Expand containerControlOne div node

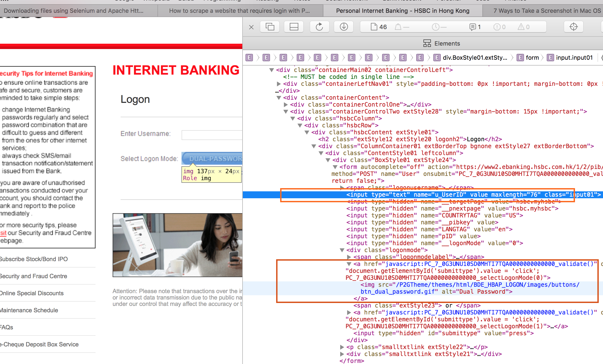pyautogui.click(x=286, y=105)
